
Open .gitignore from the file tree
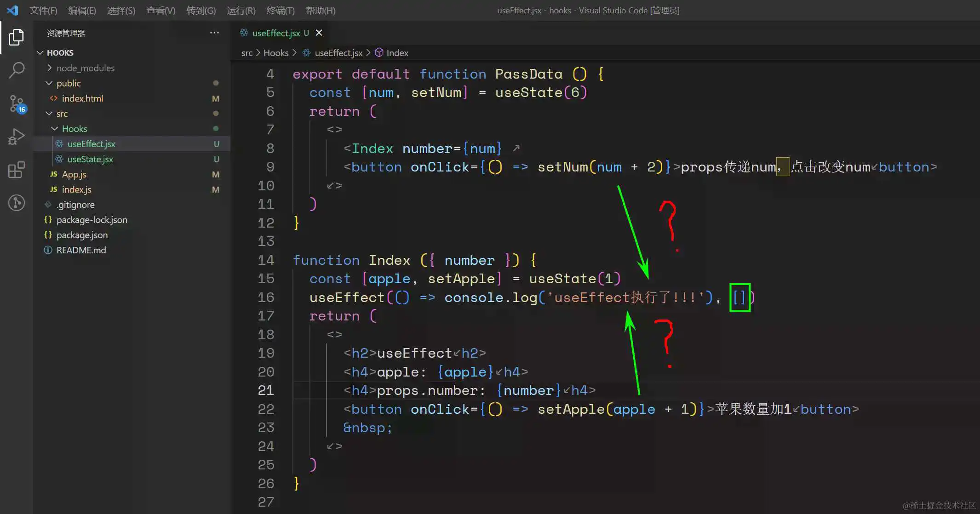[75, 205]
